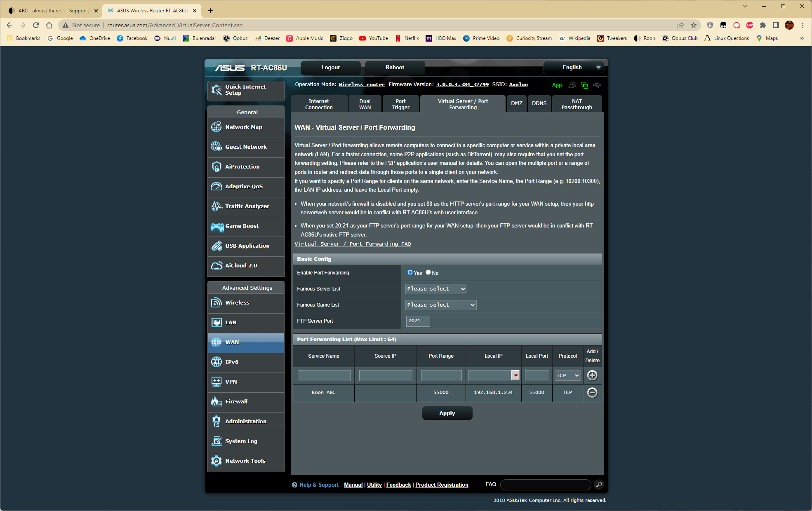Open the YouTube bookmark
Screen dimensions: 812x511
coord(374,38)
